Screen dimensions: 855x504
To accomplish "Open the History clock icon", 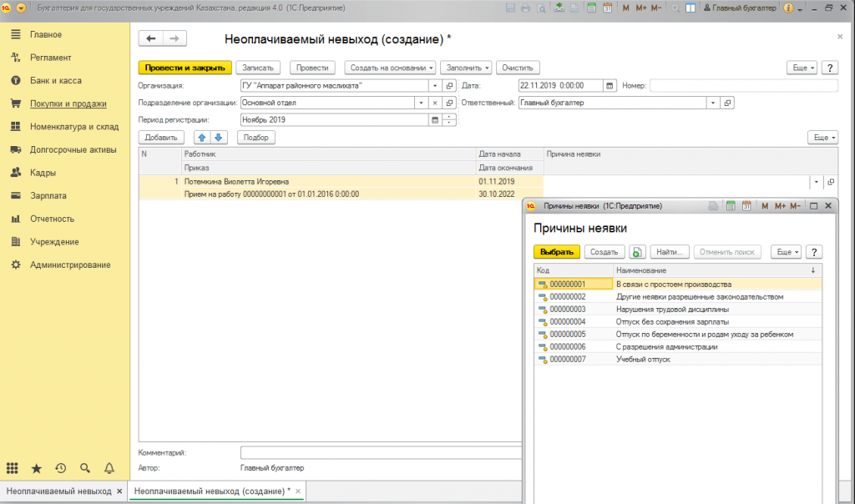I will click(x=60, y=468).
